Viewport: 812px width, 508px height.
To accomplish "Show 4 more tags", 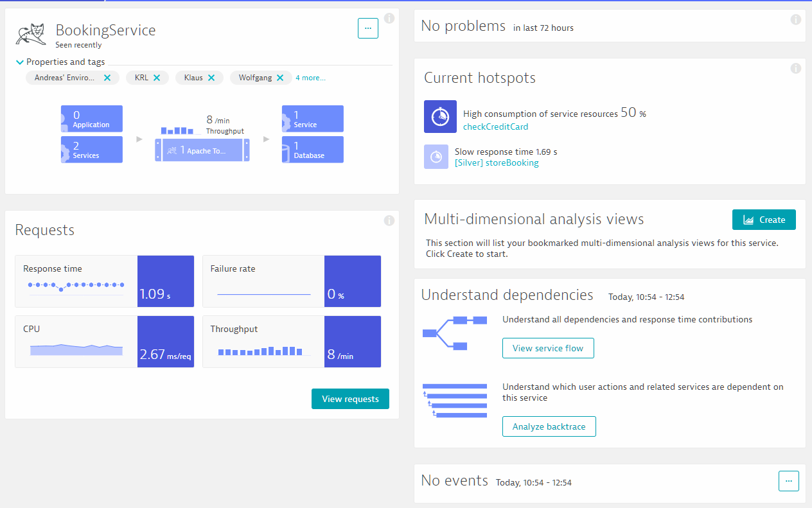I will (x=310, y=78).
